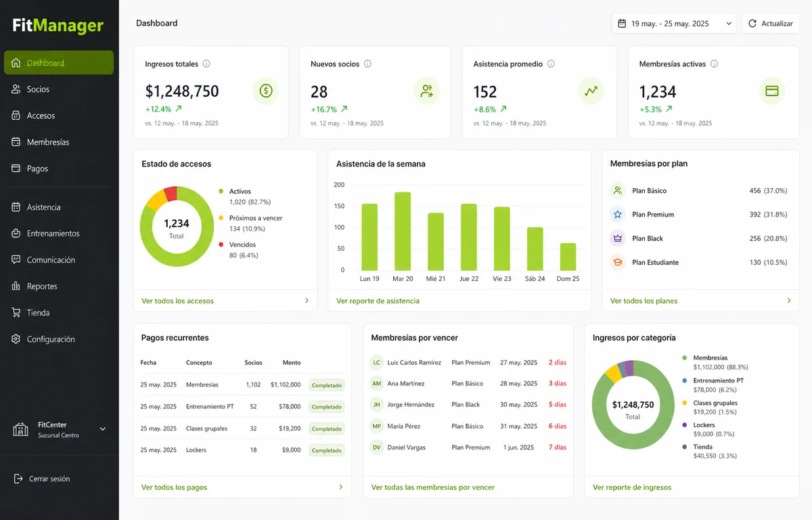The height and width of the screenshot is (520, 812).
Task: Click the Configuración gear icon
Action: pyautogui.click(x=16, y=339)
